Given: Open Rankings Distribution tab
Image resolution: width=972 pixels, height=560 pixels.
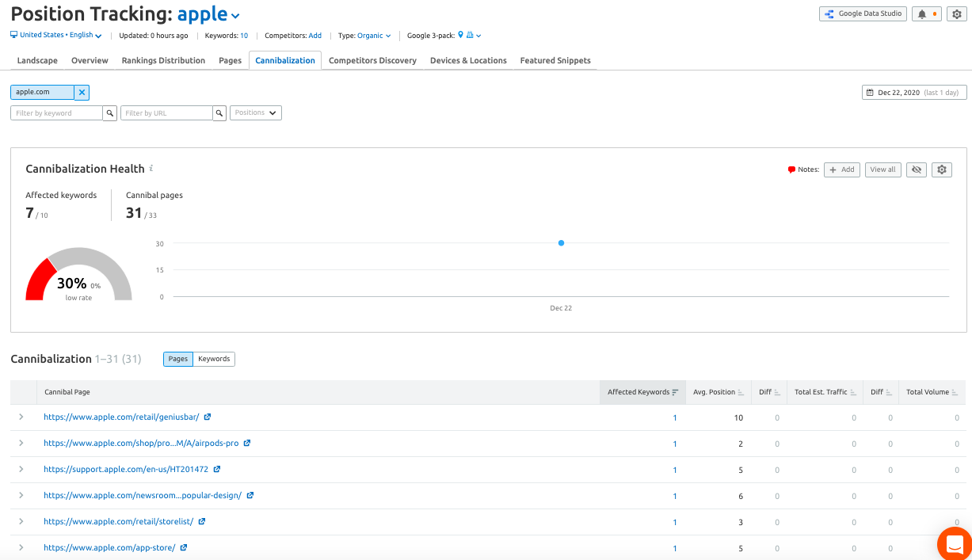Looking at the screenshot, I should tap(163, 60).
